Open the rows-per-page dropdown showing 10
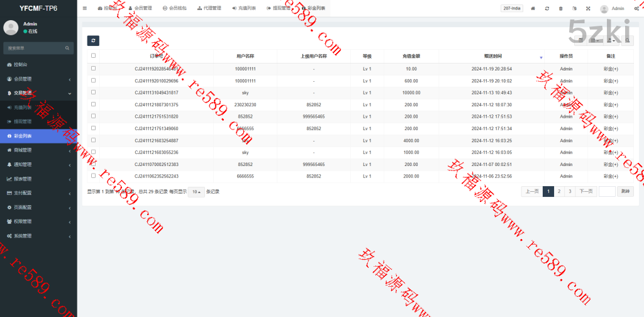This screenshot has width=644, height=317. pyautogui.click(x=196, y=192)
